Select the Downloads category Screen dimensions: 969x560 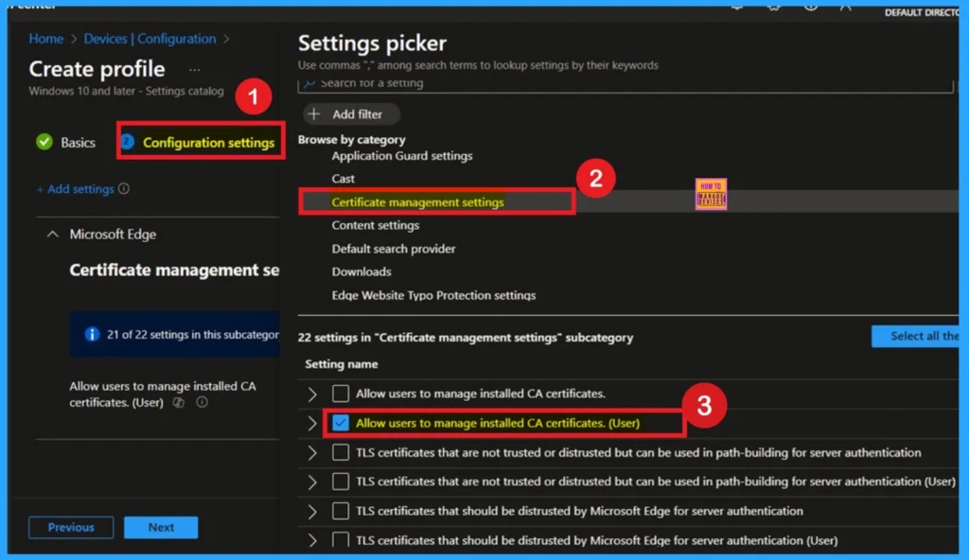(361, 271)
